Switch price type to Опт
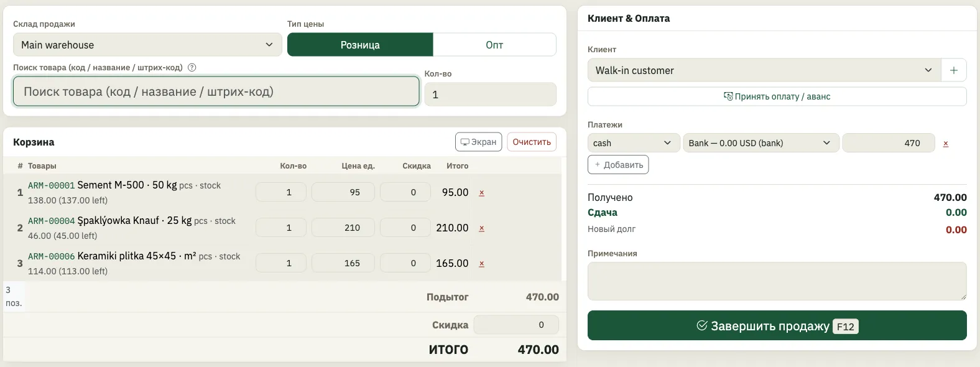 pyautogui.click(x=494, y=45)
